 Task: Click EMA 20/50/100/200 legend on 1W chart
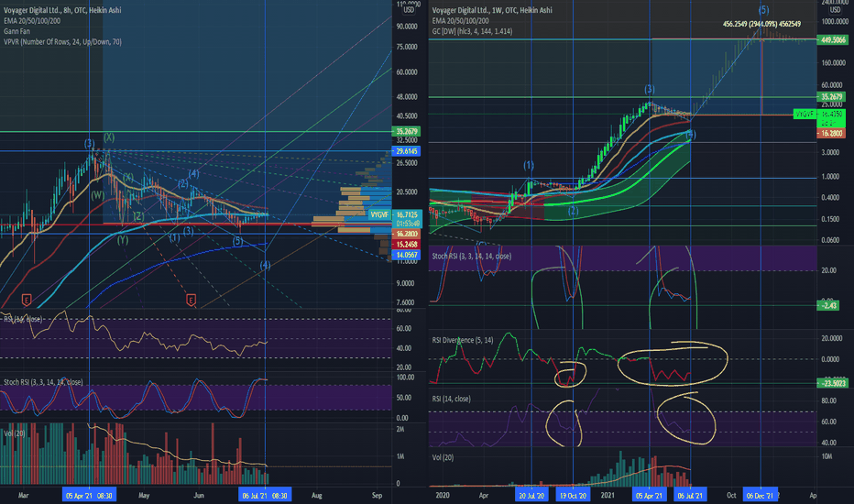461,21
